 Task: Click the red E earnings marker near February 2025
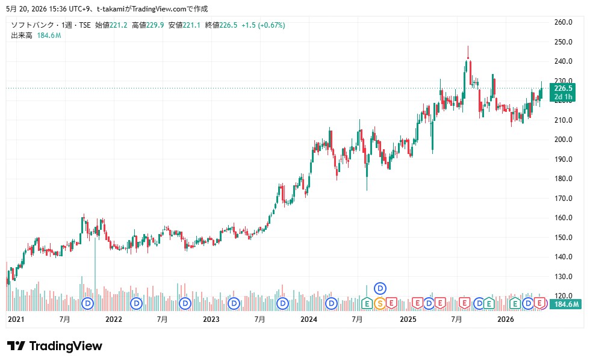pos(417,303)
